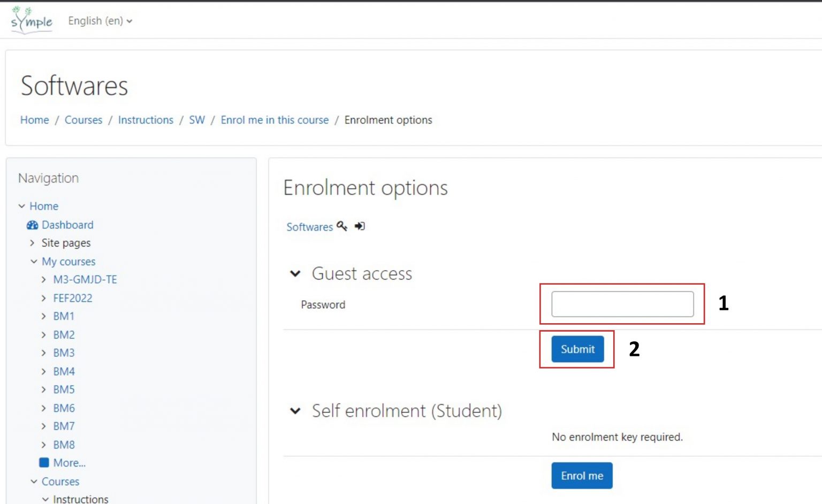Expand the BM3 course chevron
Image resolution: width=822 pixels, height=504 pixels.
(x=44, y=353)
